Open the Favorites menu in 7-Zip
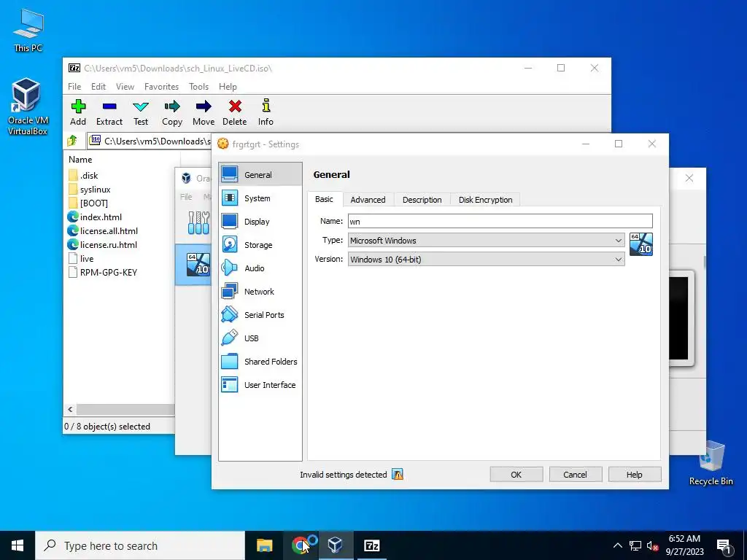Screen dimensions: 747x560 161,86
